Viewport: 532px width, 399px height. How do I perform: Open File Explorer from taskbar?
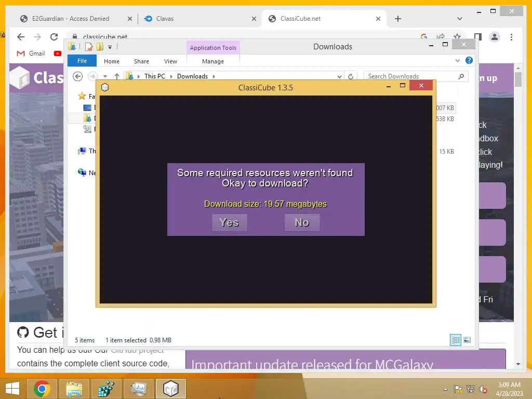point(74,389)
